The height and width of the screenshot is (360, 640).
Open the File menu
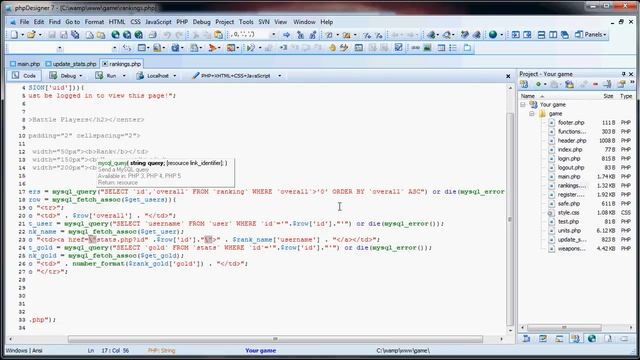pos(24,22)
